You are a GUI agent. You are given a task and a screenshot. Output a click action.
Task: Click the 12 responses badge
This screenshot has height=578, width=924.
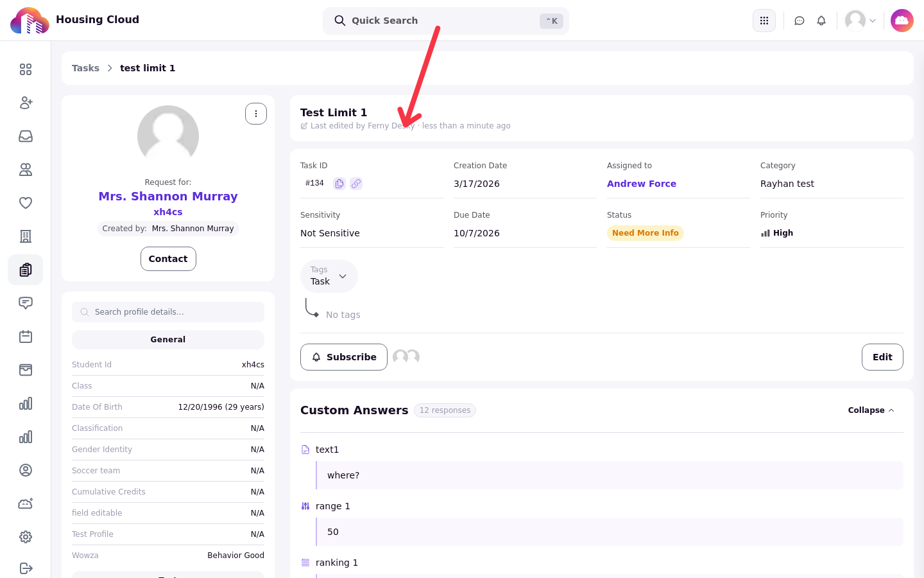[445, 410]
